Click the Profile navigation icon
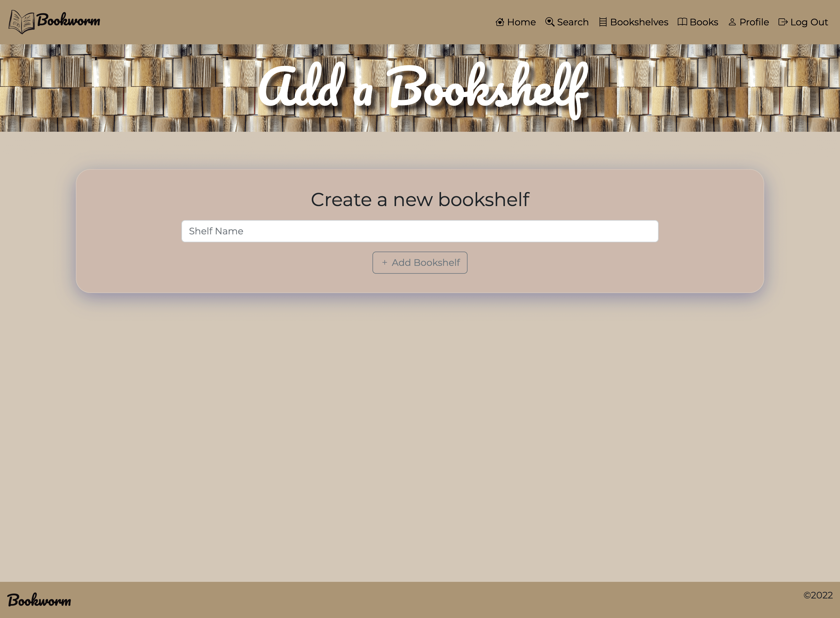This screenshot has width=840, height=618. point(732,22)
